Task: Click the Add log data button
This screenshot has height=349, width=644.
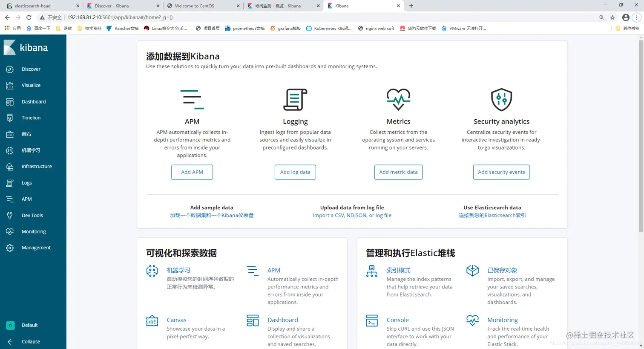Action: point(295,172)
